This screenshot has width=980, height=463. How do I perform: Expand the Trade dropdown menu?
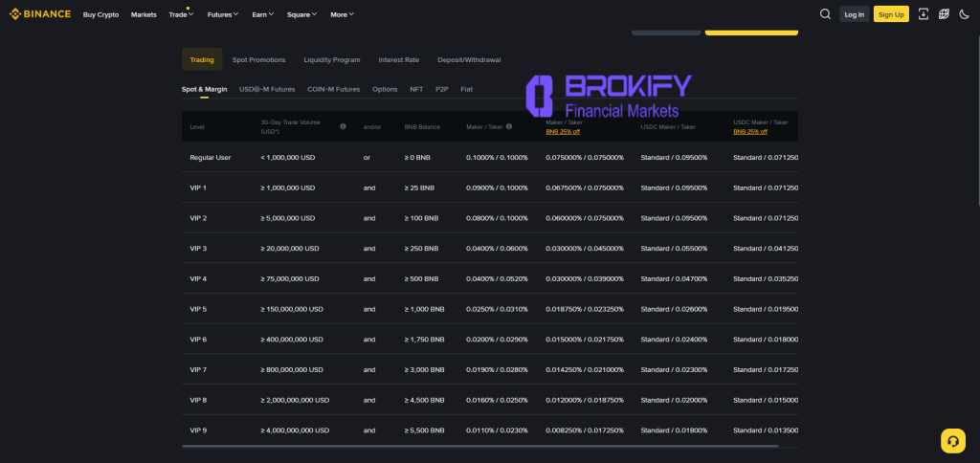point(180,14)
